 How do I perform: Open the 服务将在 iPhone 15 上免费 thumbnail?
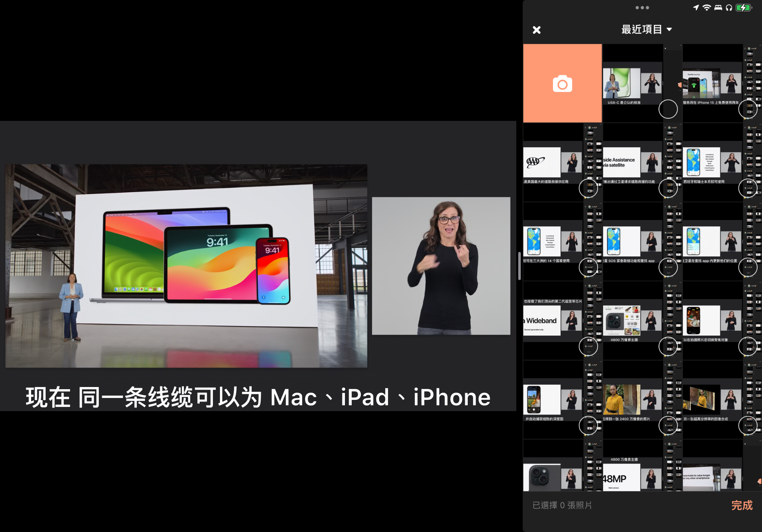pos(722,83)
